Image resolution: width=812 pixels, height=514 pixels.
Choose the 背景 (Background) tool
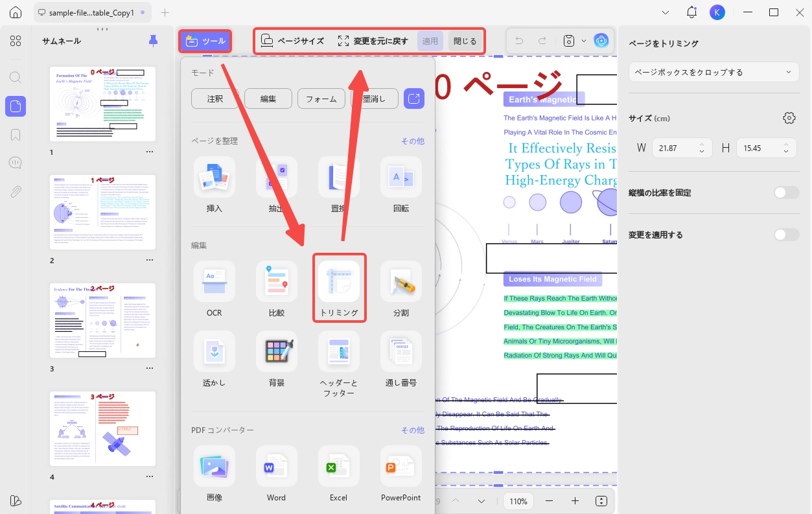click(x=277, y=351)
